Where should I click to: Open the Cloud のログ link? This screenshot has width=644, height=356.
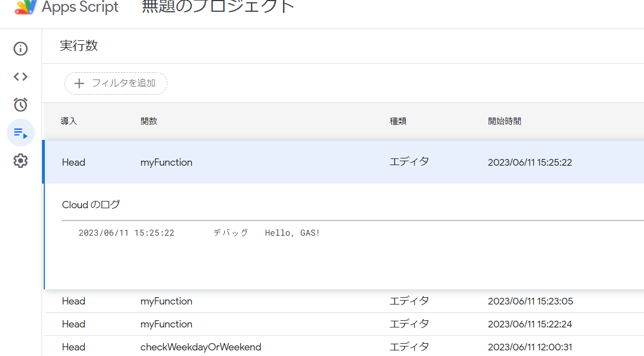(x=91, y=204)
